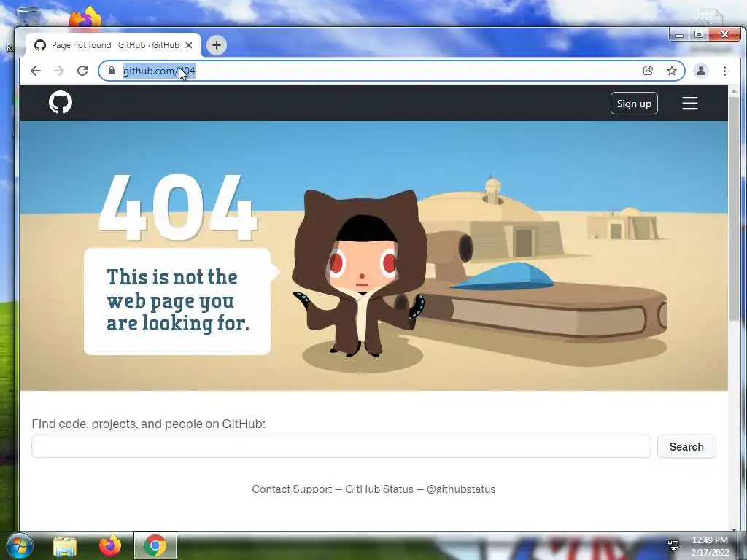
Task: Select the Page not found GitHub tab
Action: coord(113,45)
